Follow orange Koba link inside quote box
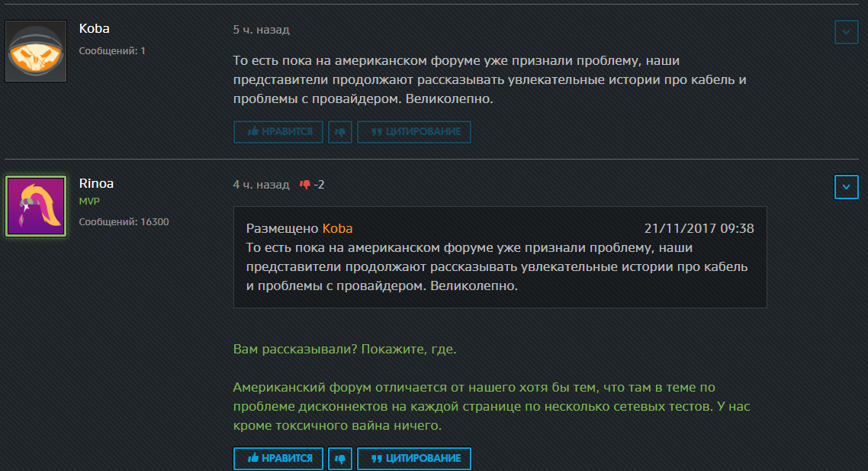The width and height of the screenshot is (868, 471). point(337,229)
